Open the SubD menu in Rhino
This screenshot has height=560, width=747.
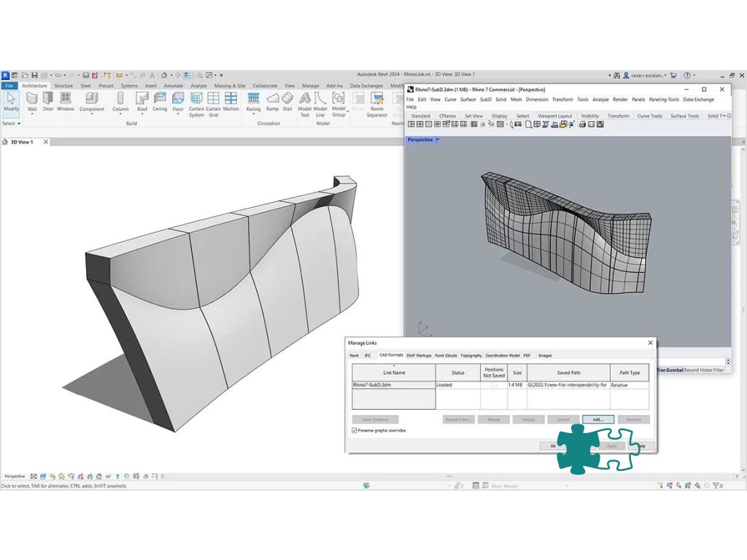coord(486,99)
